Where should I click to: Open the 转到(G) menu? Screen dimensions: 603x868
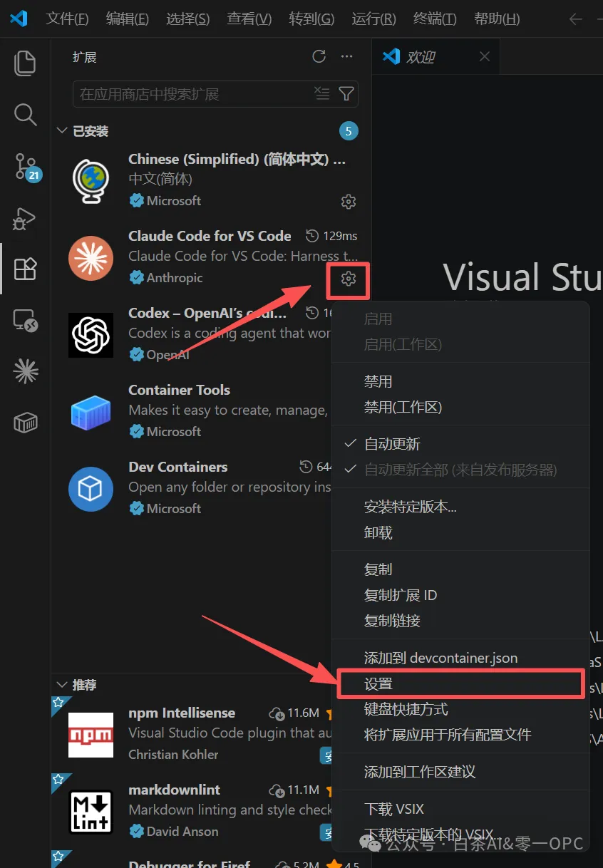(312, 19)
